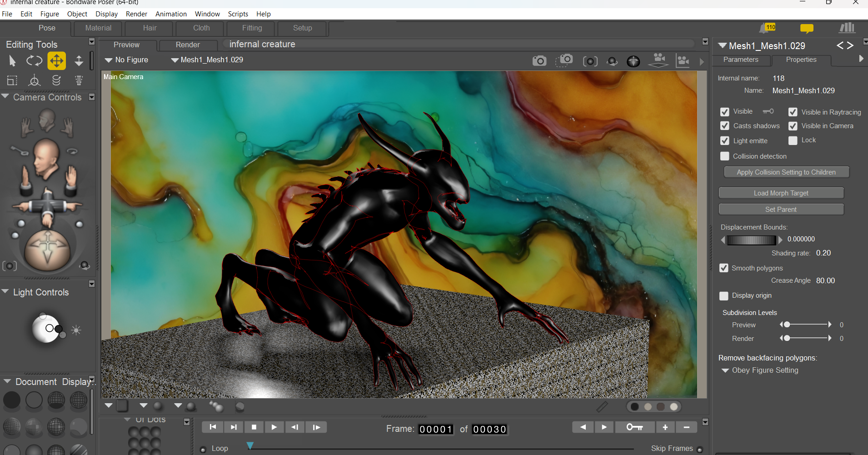Click Set Parent button
Screen dimensions: 868x455
coord(781,210)
